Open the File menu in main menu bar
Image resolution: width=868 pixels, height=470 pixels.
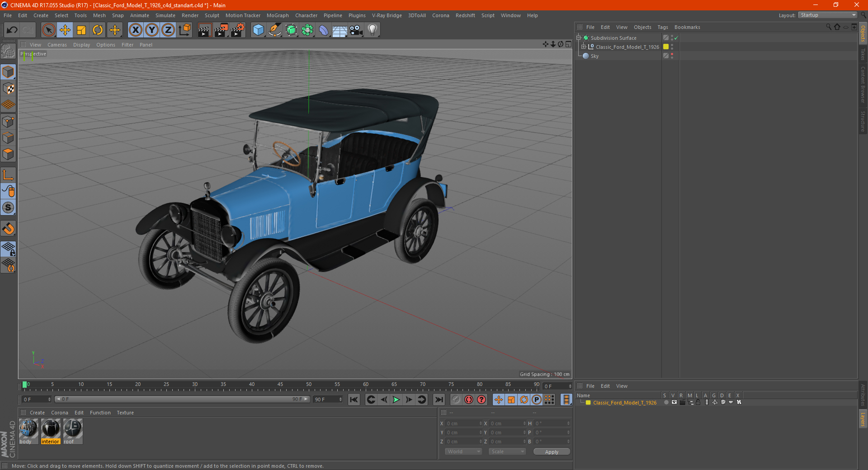[x=8, y=15]
